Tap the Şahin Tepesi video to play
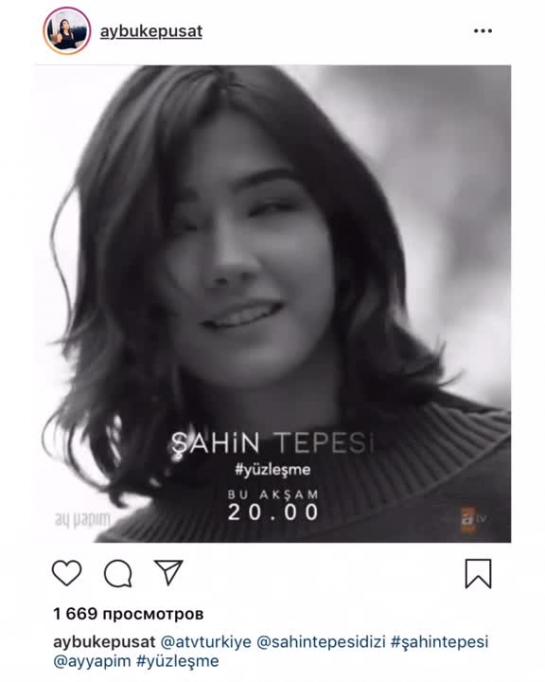This screenshot has height=682, width=545. (x=273, y=304)
